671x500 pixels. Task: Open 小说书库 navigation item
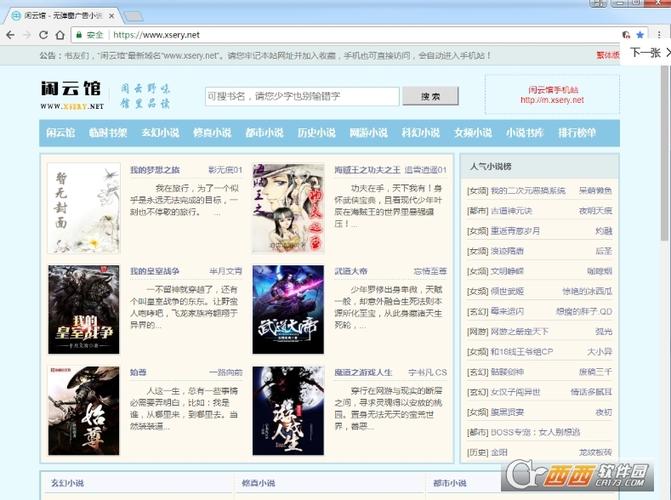coord(525,133)
